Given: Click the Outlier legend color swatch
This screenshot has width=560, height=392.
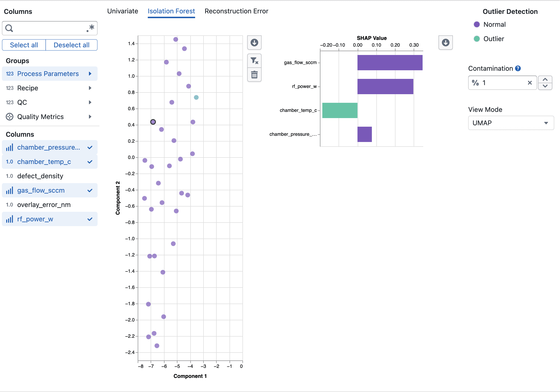Looking at the screenshot, I should [477, 39].
